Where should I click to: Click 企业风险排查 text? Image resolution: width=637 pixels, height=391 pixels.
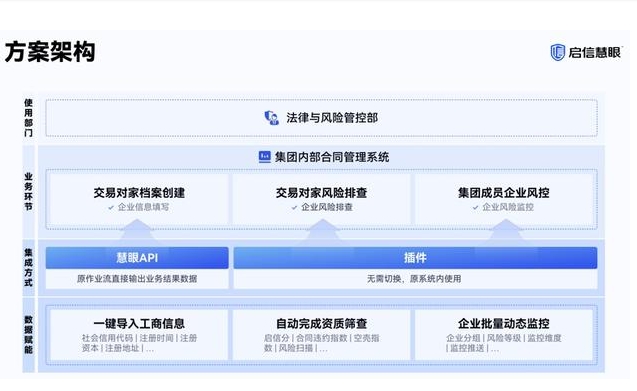point(327,207)
